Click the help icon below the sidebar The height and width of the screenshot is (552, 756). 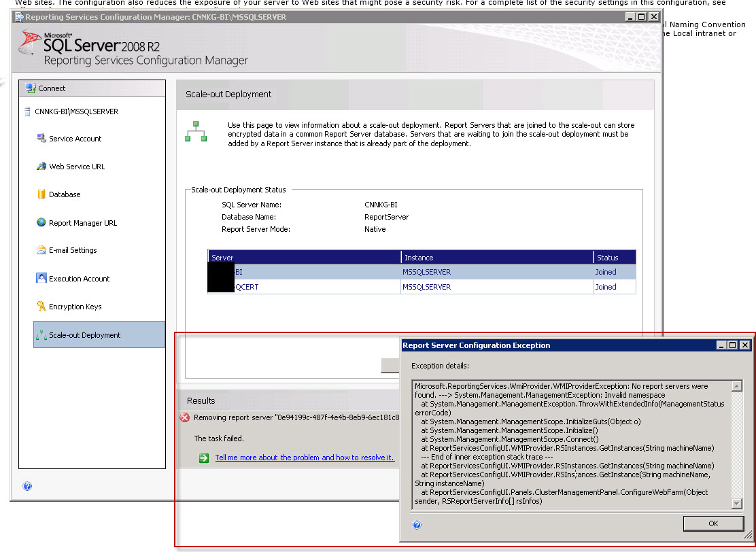27,486
